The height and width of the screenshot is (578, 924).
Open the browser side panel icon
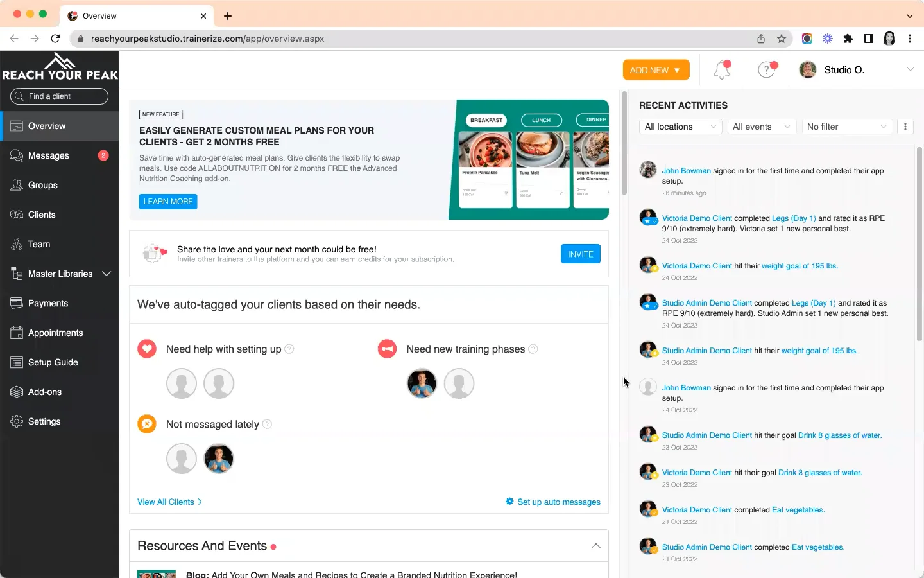[869, 39]
